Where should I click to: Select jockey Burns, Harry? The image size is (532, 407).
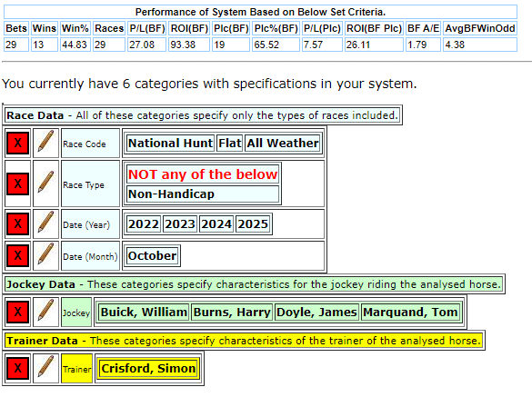point(232,313)
